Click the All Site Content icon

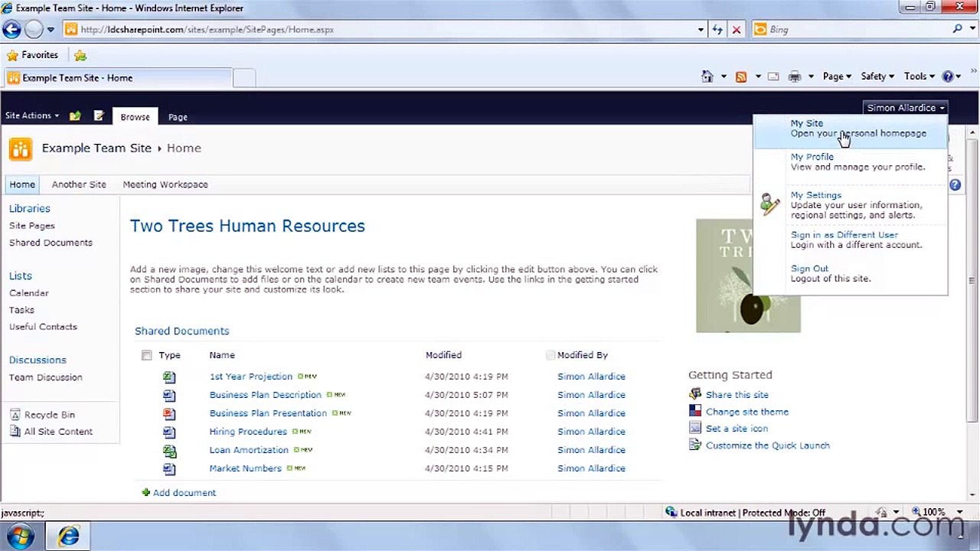click(x=15, y=432)
